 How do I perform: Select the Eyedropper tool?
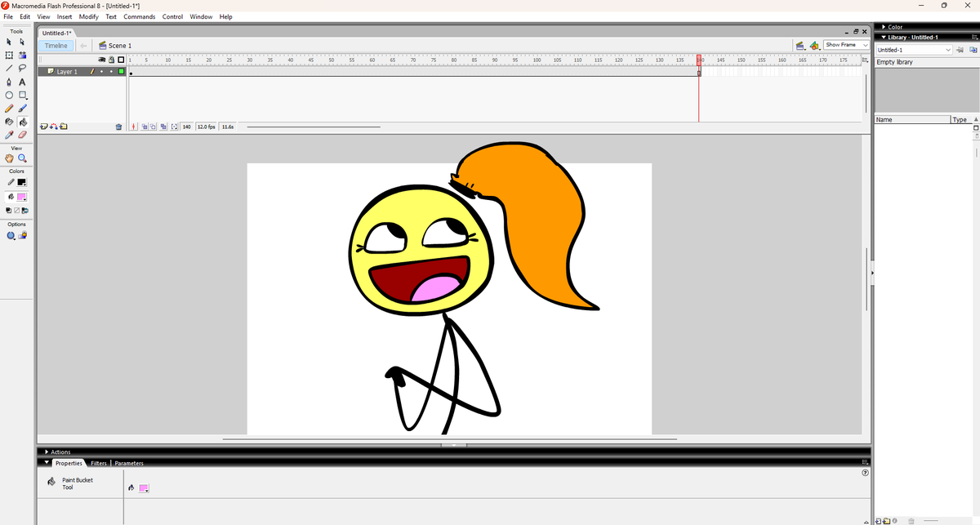(9, 135)
